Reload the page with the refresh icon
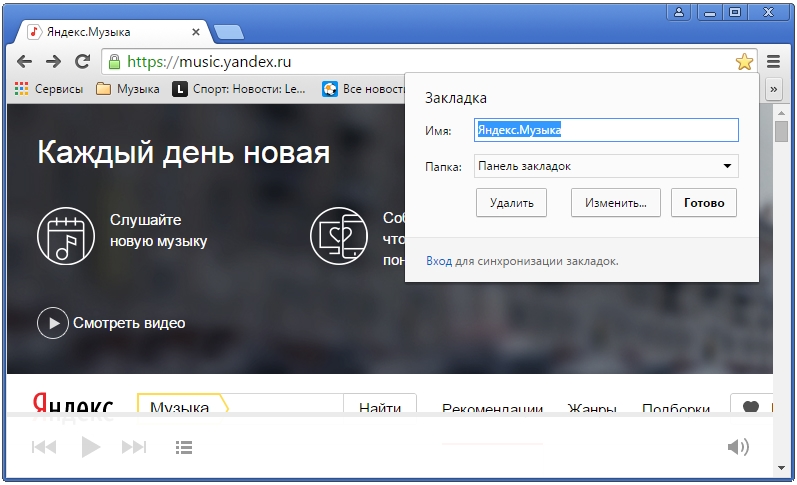The height and width of the screenshot is (485, 797). (x=82, y=62)
